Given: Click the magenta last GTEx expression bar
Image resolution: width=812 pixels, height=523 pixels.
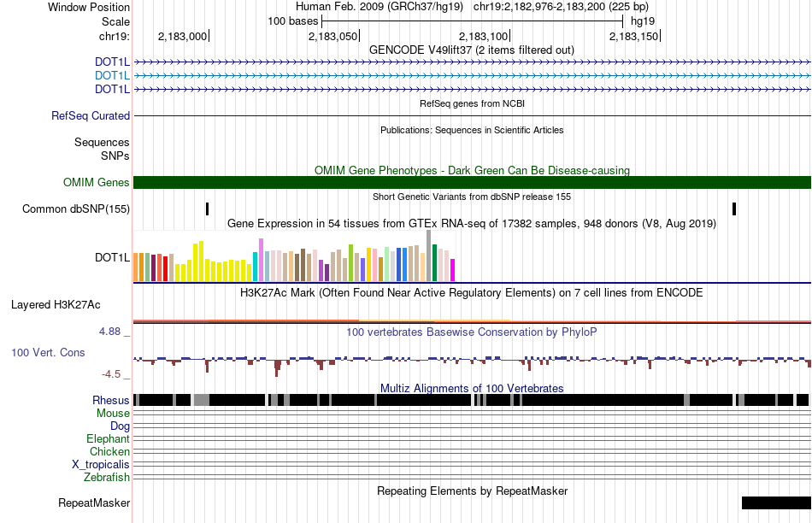Looking at the screenshot, I should coord(453,270).
